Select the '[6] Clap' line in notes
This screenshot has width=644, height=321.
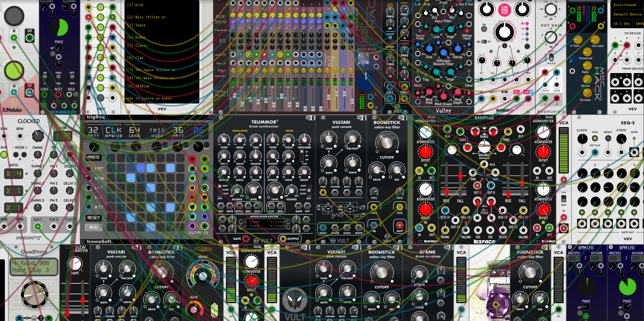tap(135, 58)
